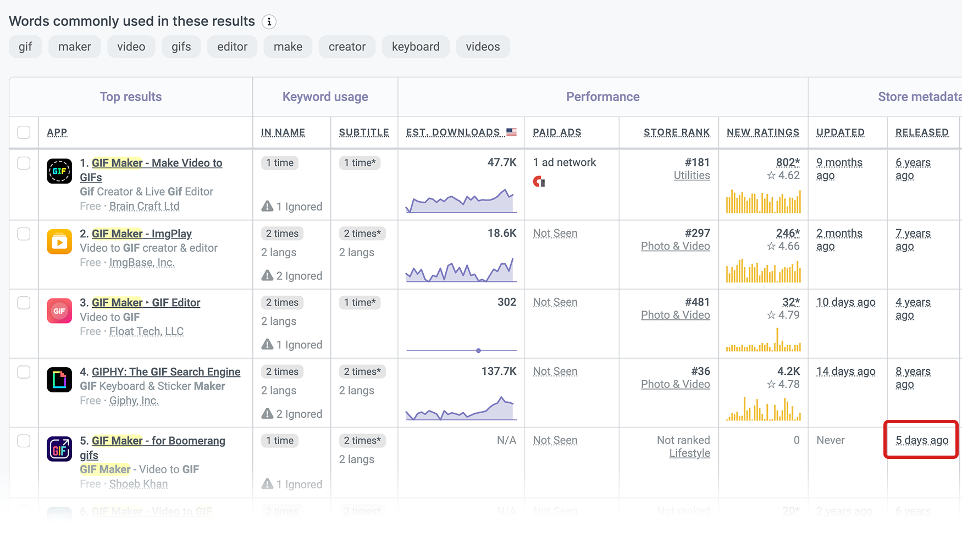Check the box for GIF Maker - for Boomerang

(x=24, y=441)
